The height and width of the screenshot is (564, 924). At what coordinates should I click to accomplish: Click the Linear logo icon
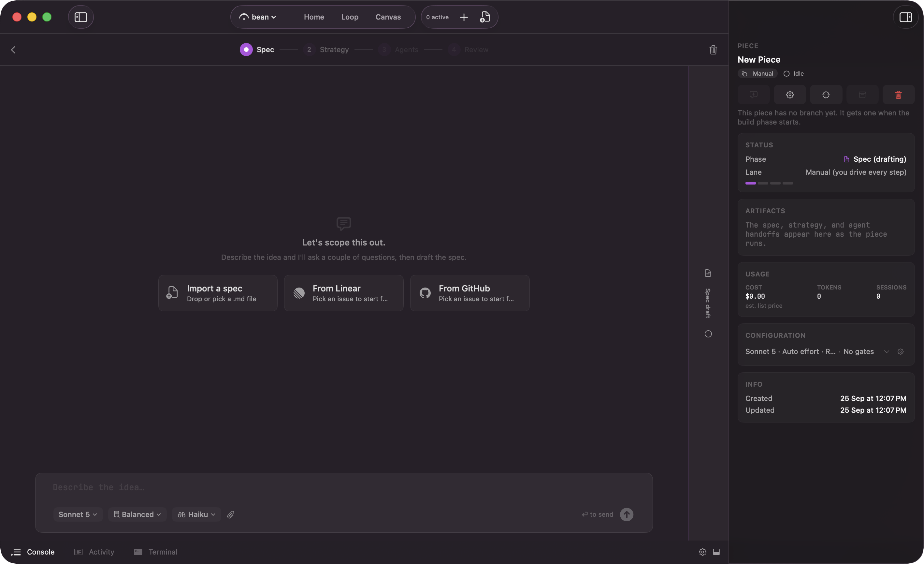pos(299,293)
